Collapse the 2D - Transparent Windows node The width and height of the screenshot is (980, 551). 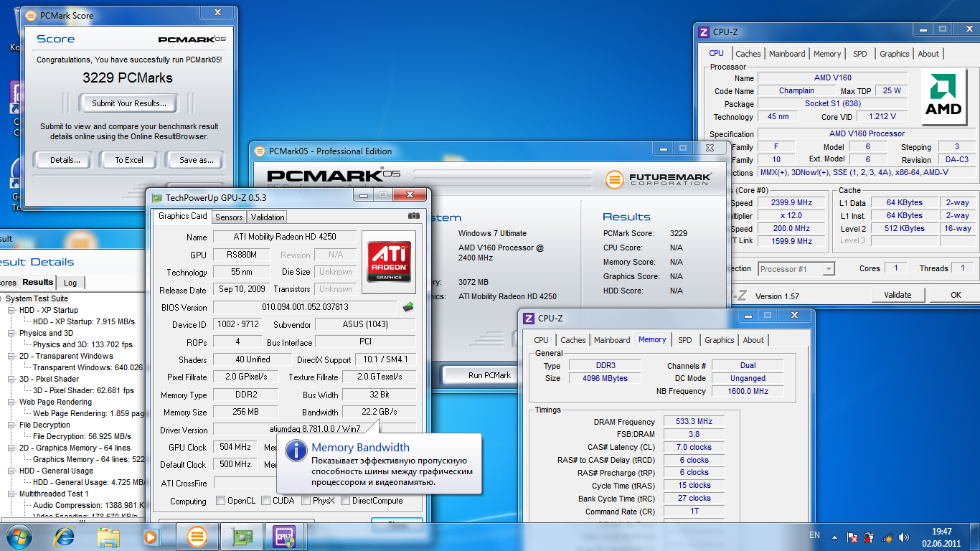[x=12, y=356]
